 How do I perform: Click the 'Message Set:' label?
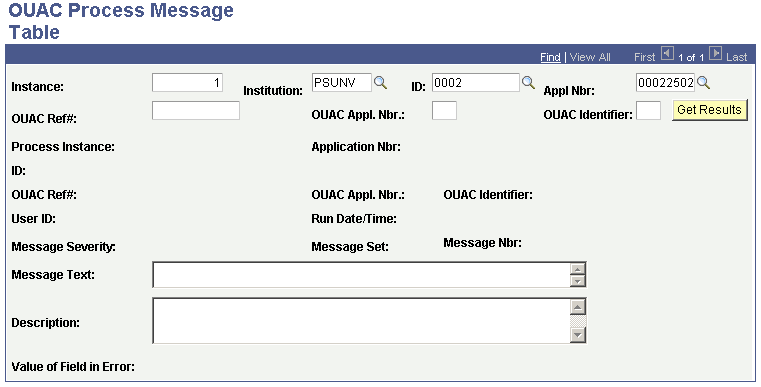coord(350,247)
